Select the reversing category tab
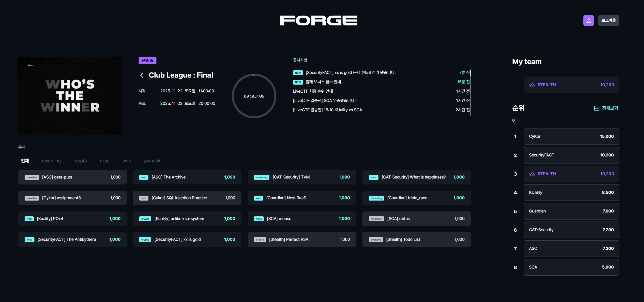The image size is (644, 302). [51, 161]
